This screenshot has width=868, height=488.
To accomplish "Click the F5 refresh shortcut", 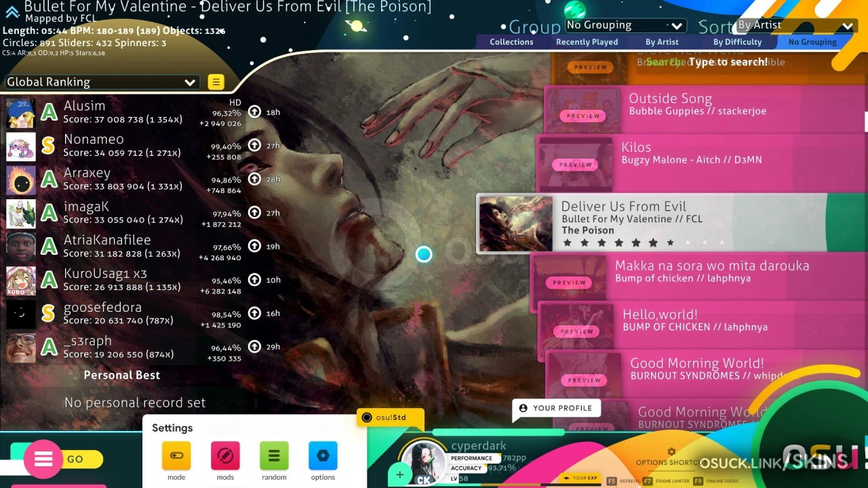I will [x=623, y=481].
